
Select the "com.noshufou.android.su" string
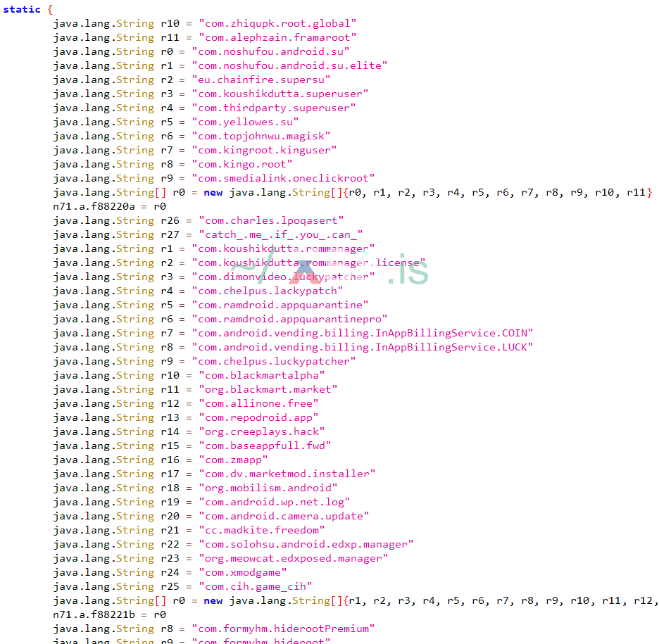[270, 51]
